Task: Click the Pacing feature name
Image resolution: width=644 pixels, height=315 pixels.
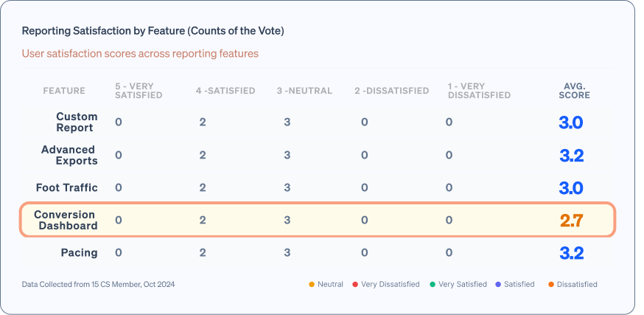Action: [79, 252]
